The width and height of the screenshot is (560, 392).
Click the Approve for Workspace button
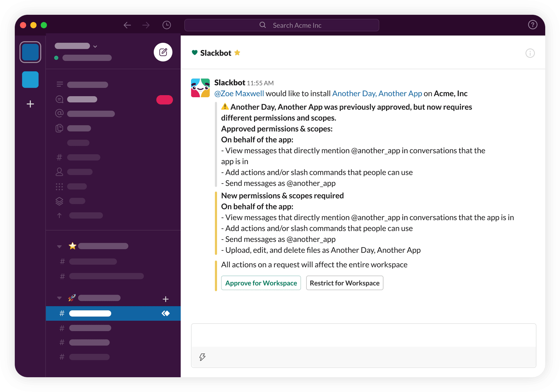click(261, 283)
